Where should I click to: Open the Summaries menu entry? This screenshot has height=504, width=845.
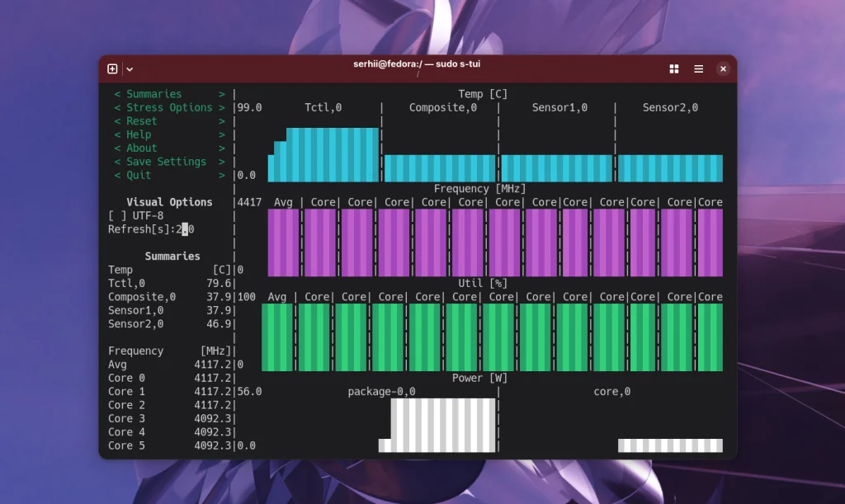169,94
